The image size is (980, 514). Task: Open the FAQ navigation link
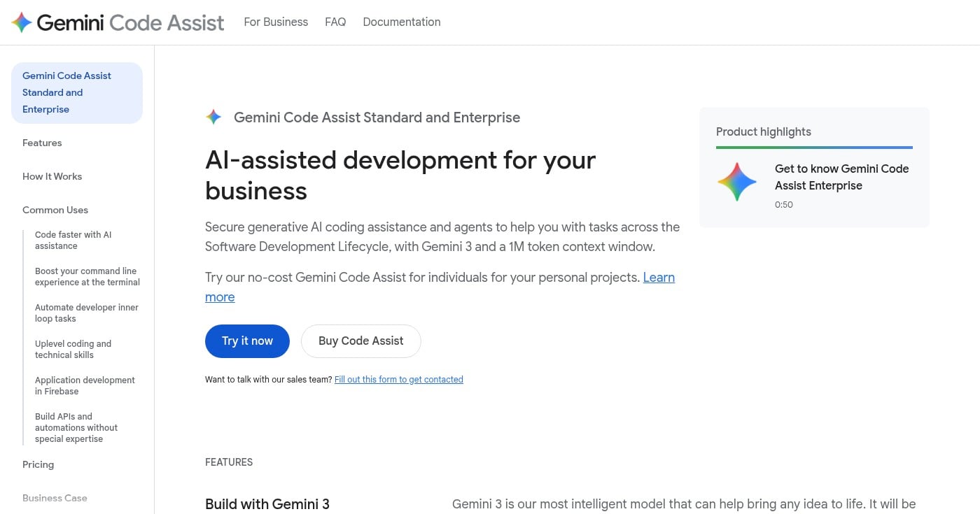coord(335,22)
